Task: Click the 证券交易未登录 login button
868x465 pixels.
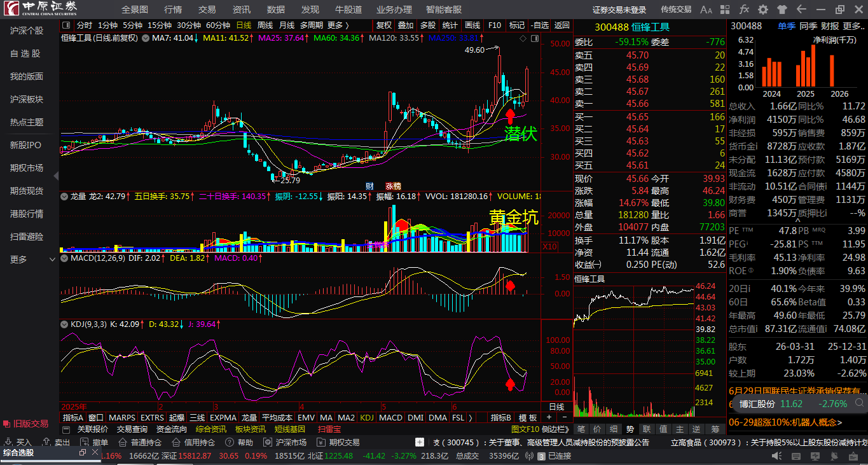Action: tap(619, 10)
